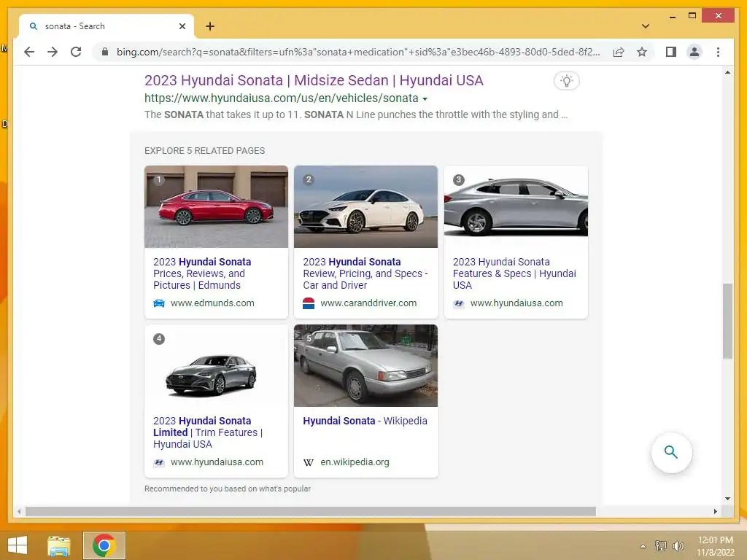This screenshot has width=747, height=560.
Task: Click the Edmunds car favicon
Action: click(x=158, y=303)
